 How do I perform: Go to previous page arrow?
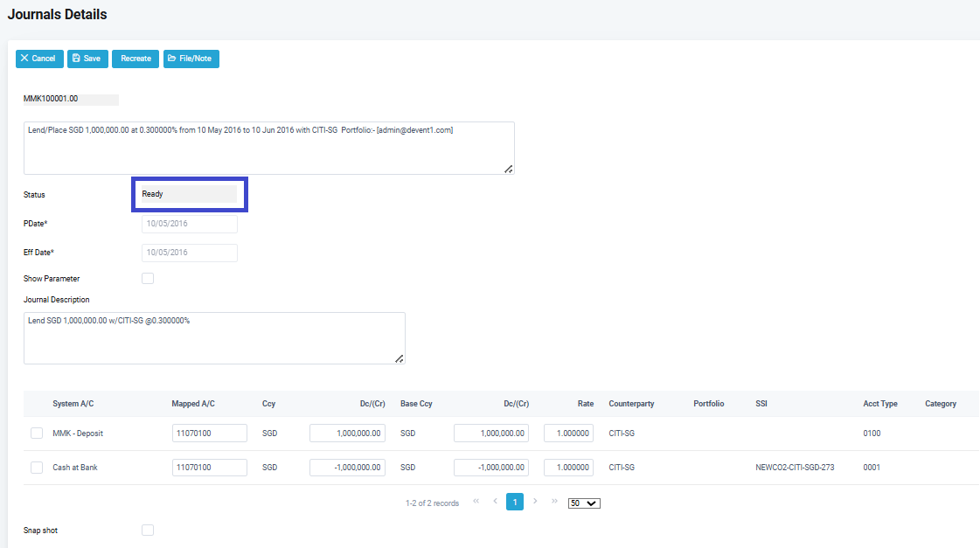[x=495, y=502]
